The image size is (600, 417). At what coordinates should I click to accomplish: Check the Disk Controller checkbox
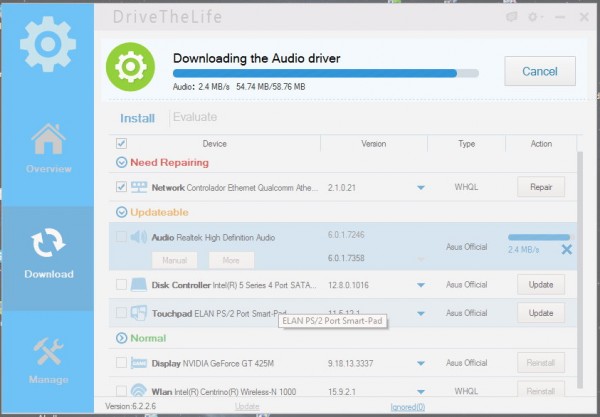pyautogui.click(x=121, y=285)
